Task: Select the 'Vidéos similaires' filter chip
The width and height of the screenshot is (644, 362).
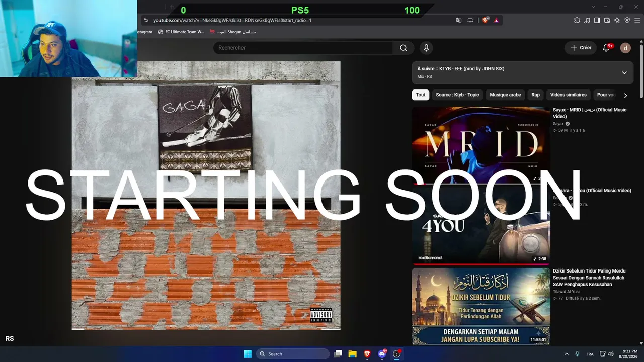Action: (569, 95)
